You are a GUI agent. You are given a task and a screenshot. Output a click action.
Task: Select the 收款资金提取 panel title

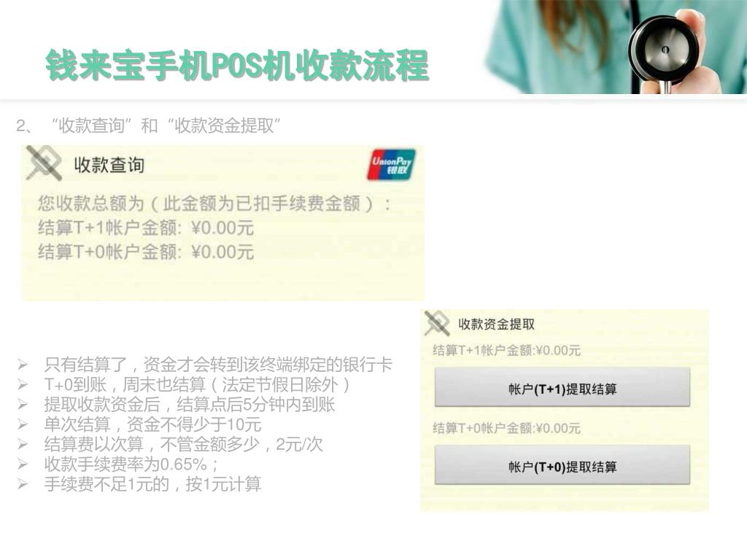[x=496, y=324]
